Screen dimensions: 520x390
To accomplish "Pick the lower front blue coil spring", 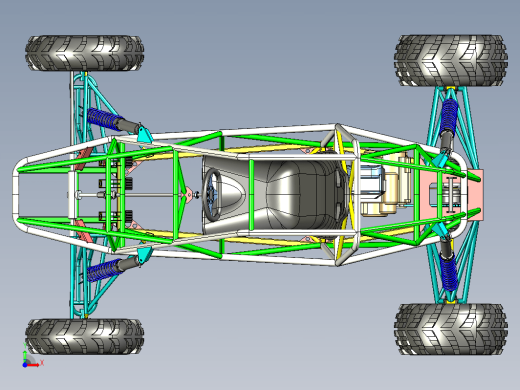I will coord(103,270).
